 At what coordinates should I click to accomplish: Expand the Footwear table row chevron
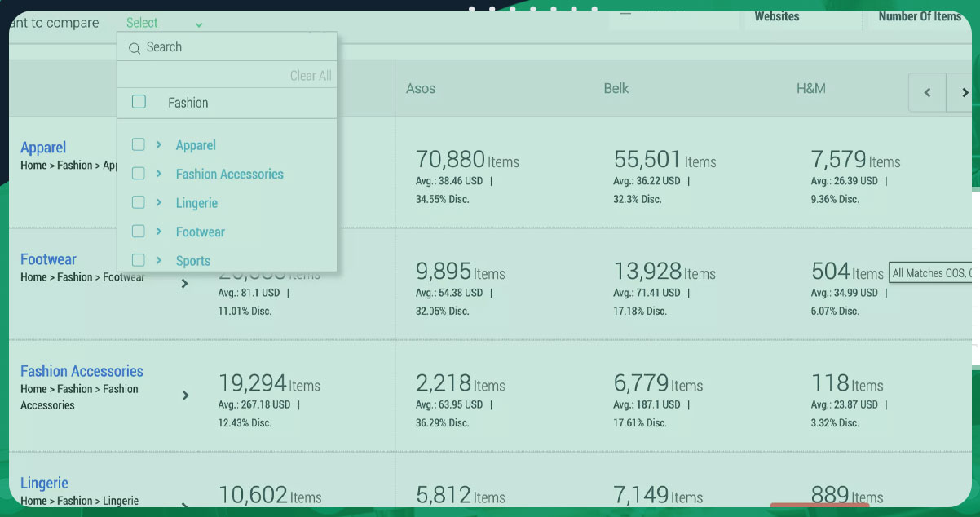(185, 284)
